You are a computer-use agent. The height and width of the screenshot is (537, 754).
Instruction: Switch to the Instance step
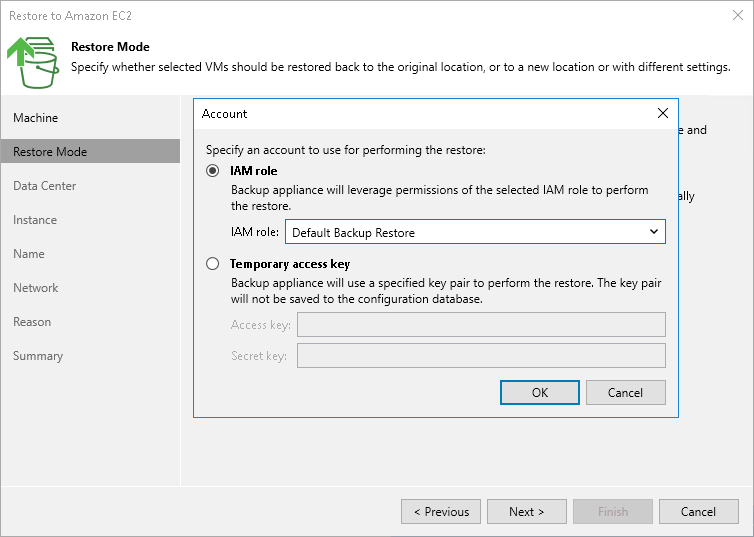(x=35, y=220)
